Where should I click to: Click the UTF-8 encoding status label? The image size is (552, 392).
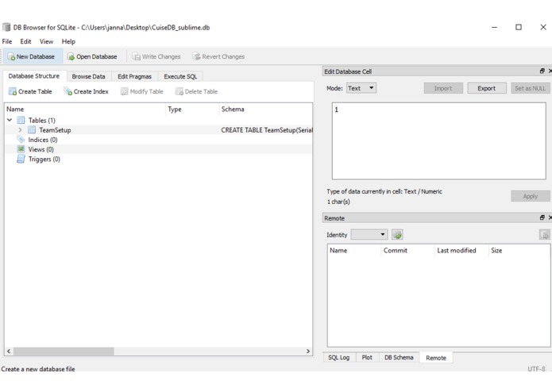(x=536, y=369)
